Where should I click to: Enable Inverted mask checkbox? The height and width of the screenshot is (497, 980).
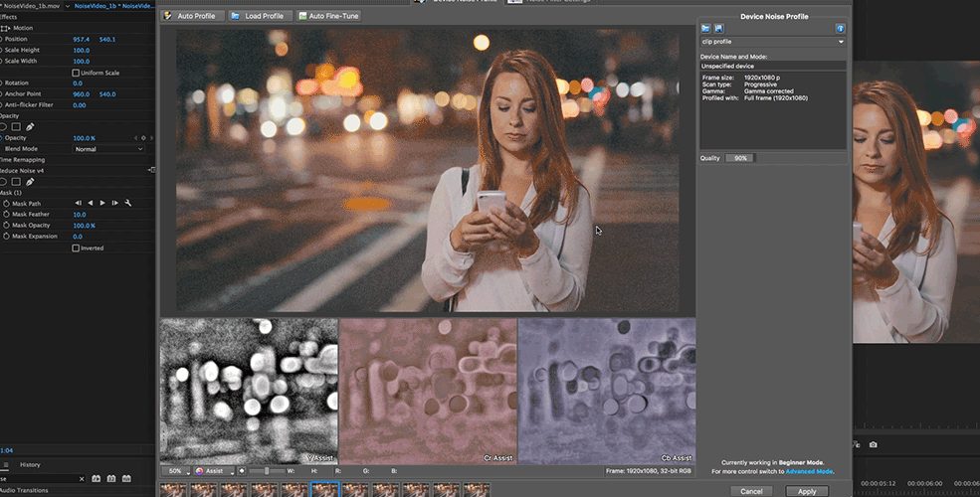tap(76, 248)
